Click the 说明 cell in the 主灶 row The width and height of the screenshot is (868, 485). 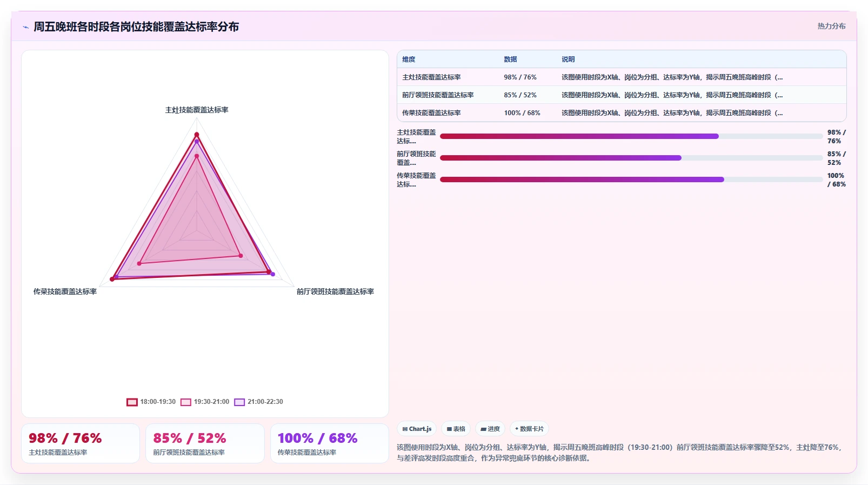point(672,77)
